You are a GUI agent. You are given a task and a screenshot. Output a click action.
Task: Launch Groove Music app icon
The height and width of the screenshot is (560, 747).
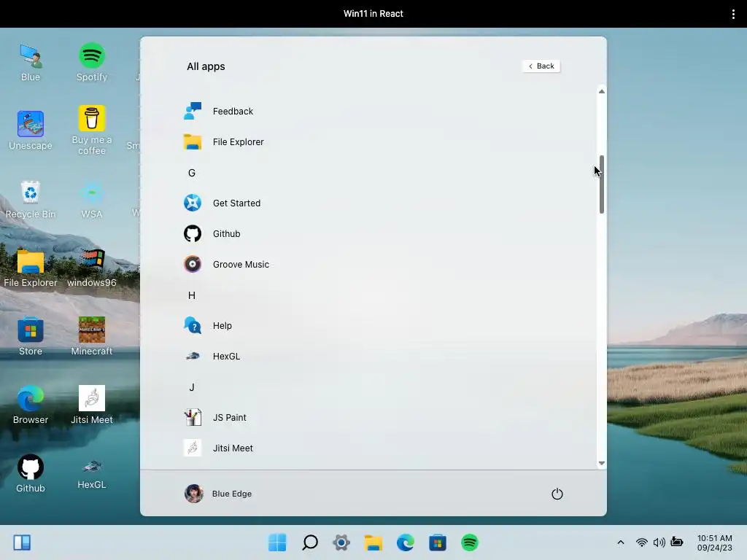tap(193, 264)
